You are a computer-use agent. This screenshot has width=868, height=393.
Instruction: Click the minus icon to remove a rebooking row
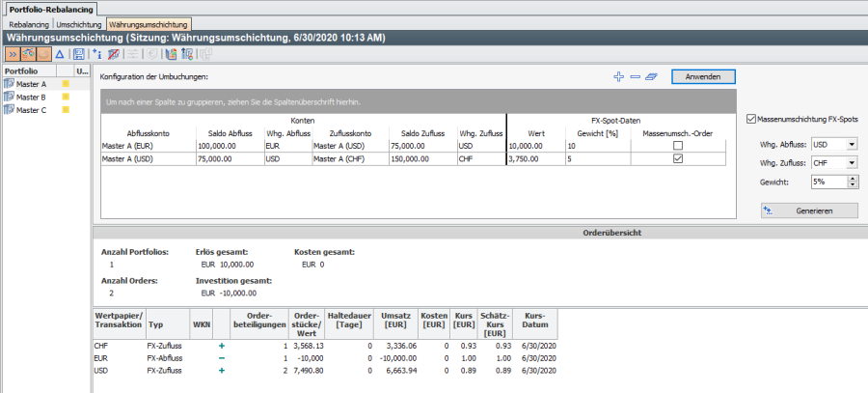(635, 76)
